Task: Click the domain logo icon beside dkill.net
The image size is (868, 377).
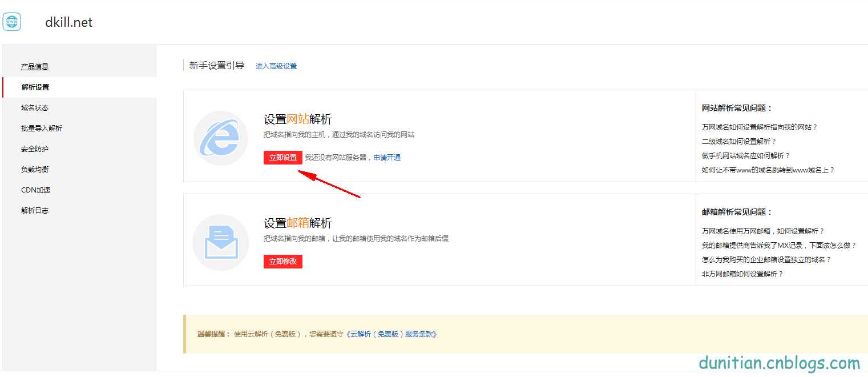Action: [x=11, y=22]
